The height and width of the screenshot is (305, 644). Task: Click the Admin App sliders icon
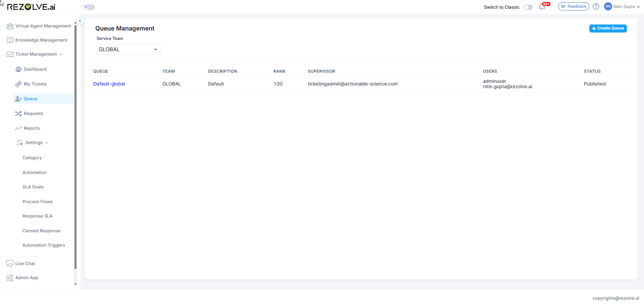click(x=10, y=278)
